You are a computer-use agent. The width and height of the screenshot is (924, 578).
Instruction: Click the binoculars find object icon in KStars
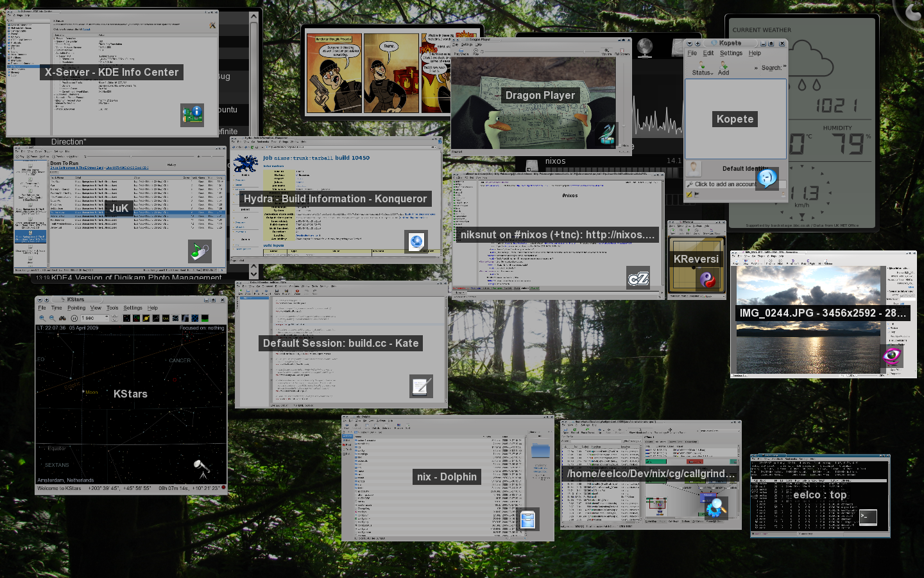click(x=62, y=318)
